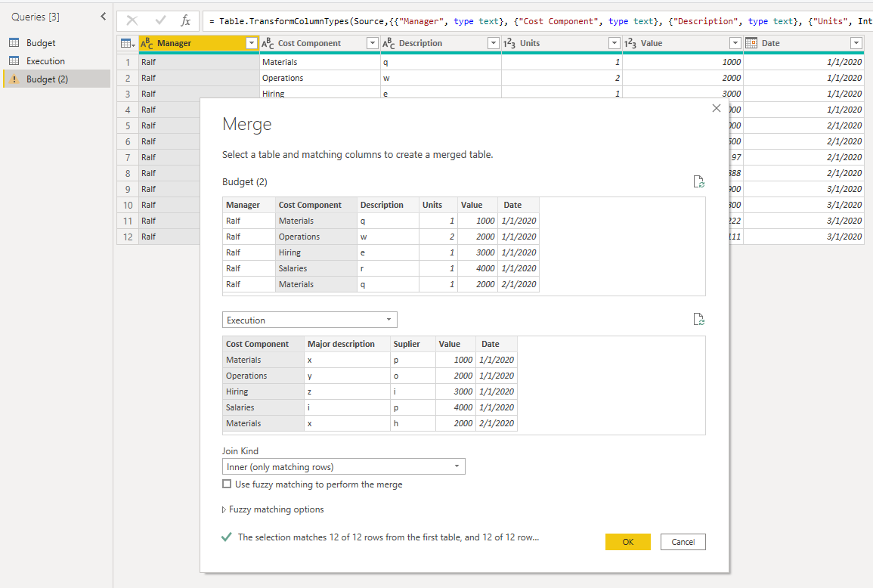Click the 'Queries [3]' pane title
The image size is (873, 588).
(35, 17)
